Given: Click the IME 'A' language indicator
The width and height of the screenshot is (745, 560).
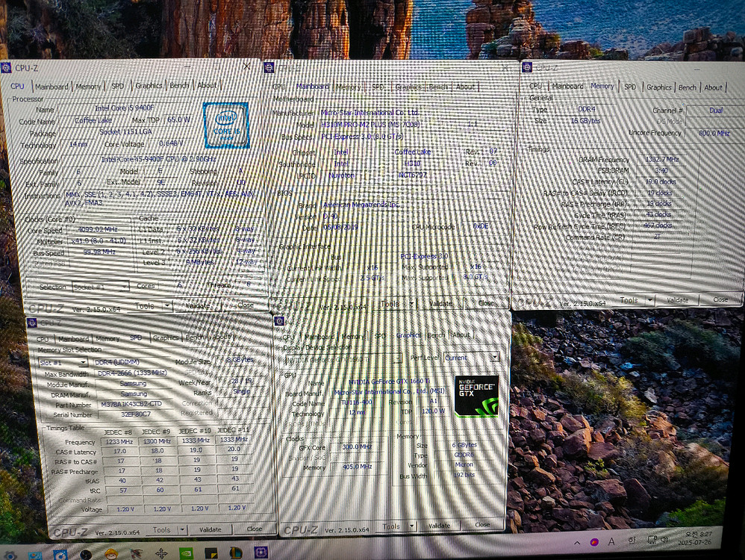Looking at the screenshot, I should point(611,541).
